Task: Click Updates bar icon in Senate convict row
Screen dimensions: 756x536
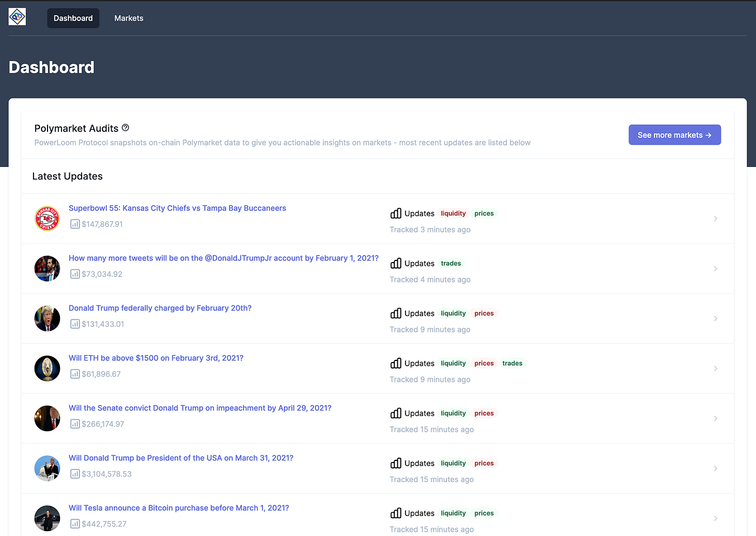Action: [396, 413]
